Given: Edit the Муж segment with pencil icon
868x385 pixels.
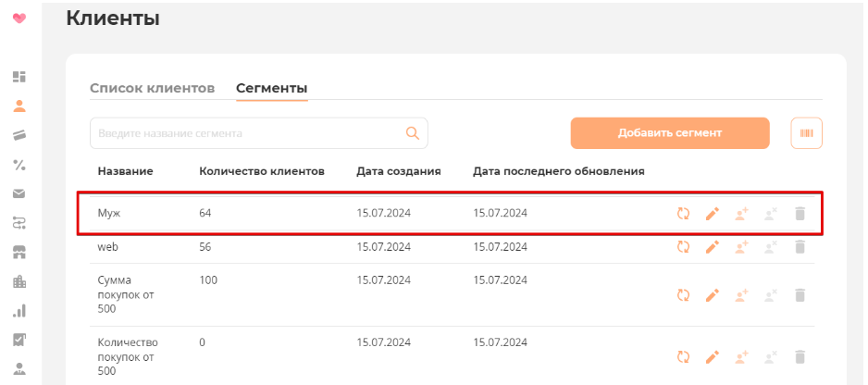Looking at the screenshot, I should click(712, 214).
